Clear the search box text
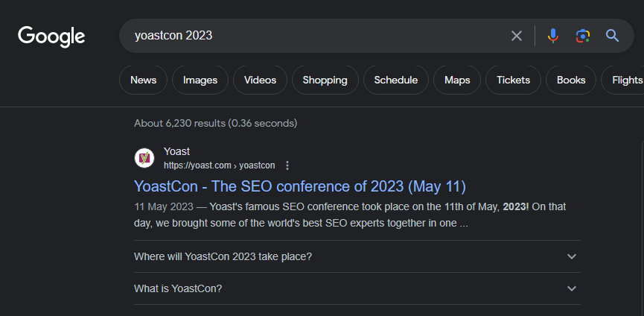Screen dimensions: 644x316 click(517, 36)
